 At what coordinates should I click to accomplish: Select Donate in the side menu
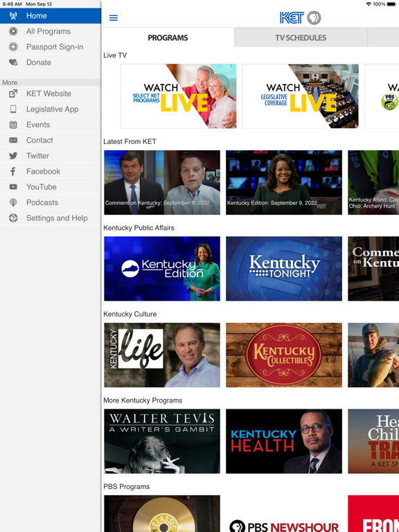(x=51, y=62)
